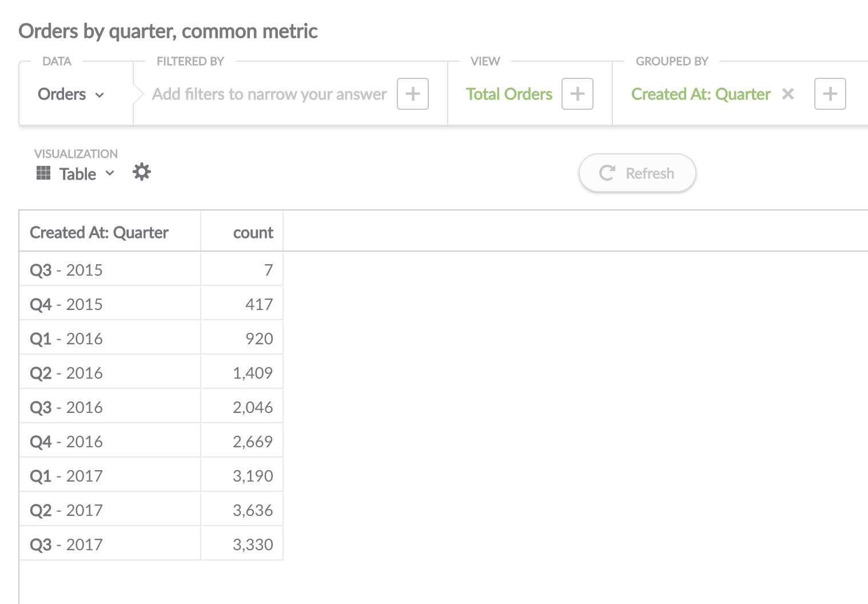This screenshot has height=604, width=868.
Task: Click the filter placeholder text field
Action: [269, 94]
